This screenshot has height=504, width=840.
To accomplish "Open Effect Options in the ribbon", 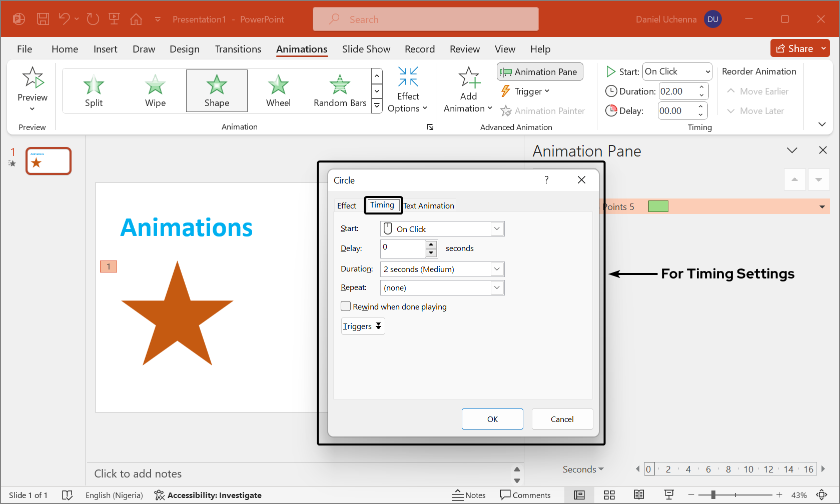I will [x=408, y=90].
